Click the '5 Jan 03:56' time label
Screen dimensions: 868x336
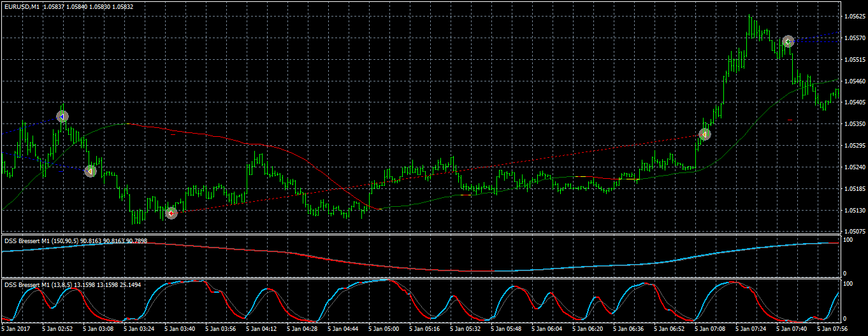click(222, 330)
